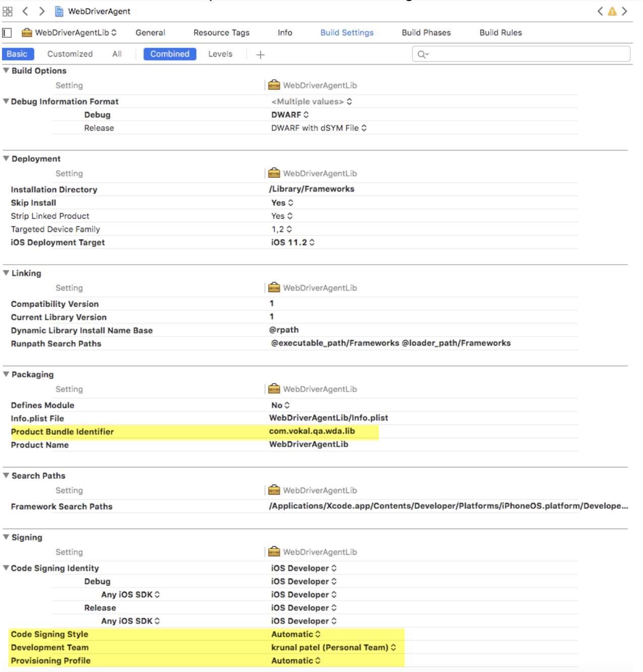The width and height of the screenshot is (643, 672).
Task: Select Runpath Search Paths value
Action: 391,343
